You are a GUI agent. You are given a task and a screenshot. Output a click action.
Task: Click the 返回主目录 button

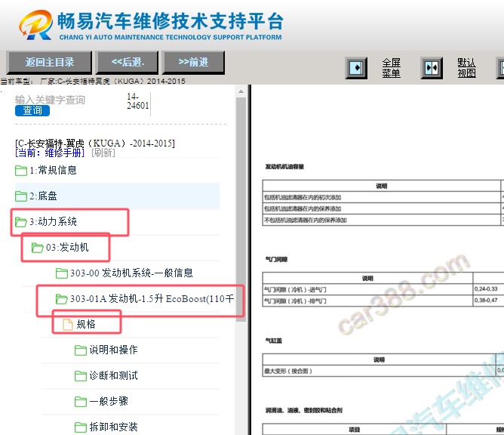tap(50, 62)
